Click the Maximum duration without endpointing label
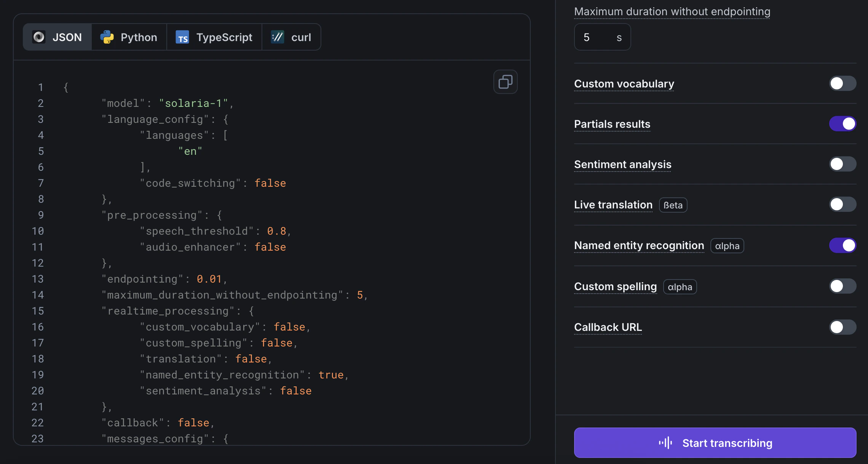This screenshot has width=868, height=464. tap(672, 11)
